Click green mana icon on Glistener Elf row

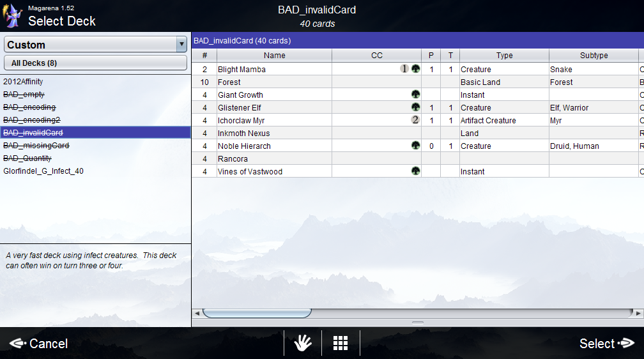[416, 107]
